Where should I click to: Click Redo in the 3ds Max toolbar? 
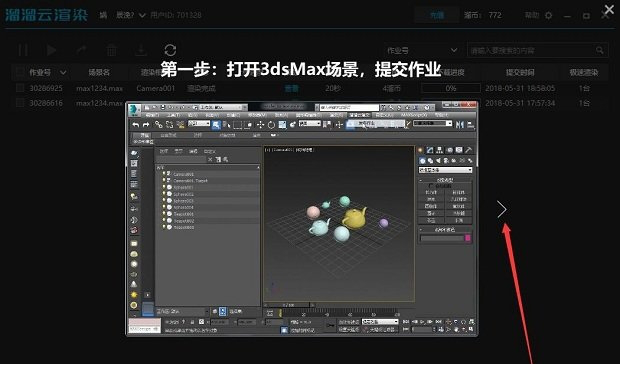click(x=146, y=125)
